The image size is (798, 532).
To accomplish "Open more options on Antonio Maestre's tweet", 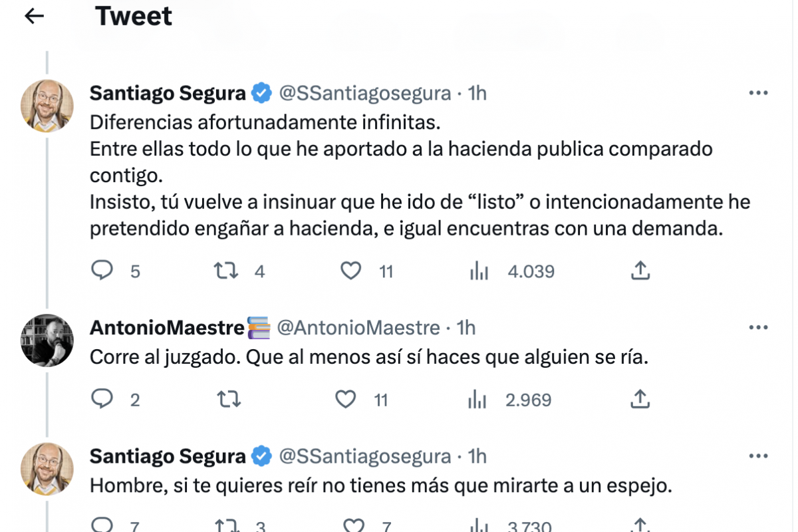I will (x=758, y=327).
